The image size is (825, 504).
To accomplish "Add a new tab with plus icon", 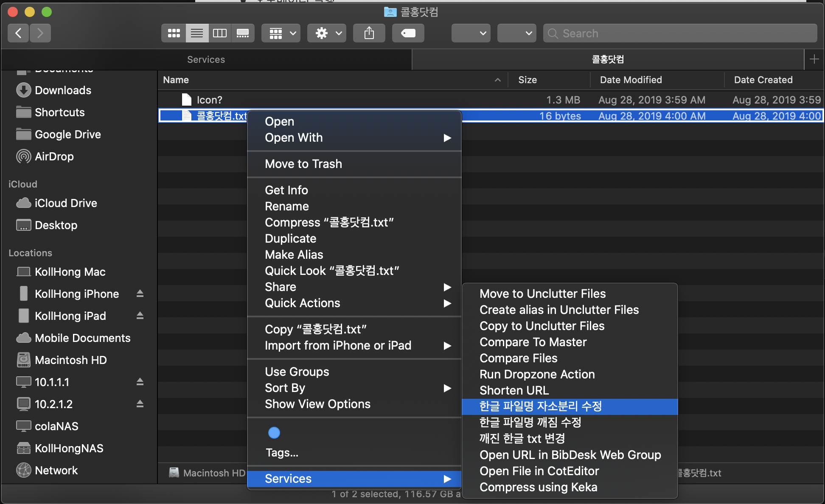I will tap(814, 59).
